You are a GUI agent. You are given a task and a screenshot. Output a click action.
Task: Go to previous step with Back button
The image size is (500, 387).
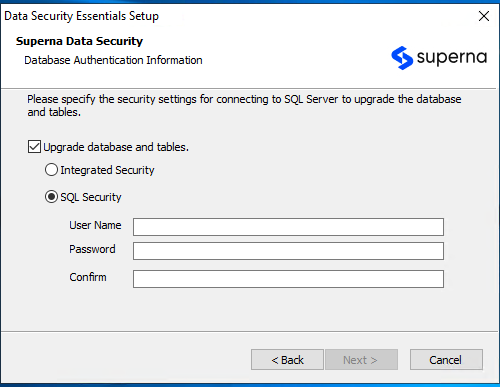point(287,360)
